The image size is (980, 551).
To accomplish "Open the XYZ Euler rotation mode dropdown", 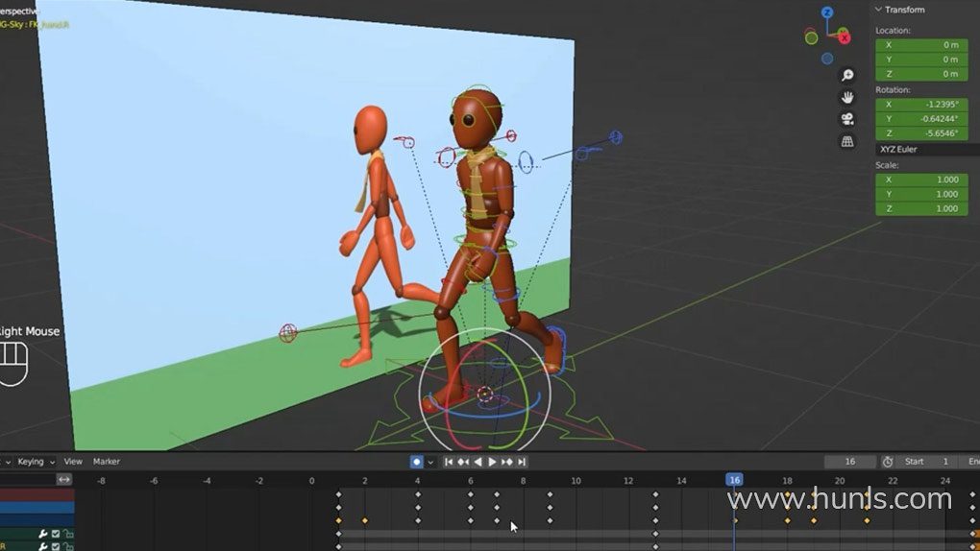I will tap(926, 149).
